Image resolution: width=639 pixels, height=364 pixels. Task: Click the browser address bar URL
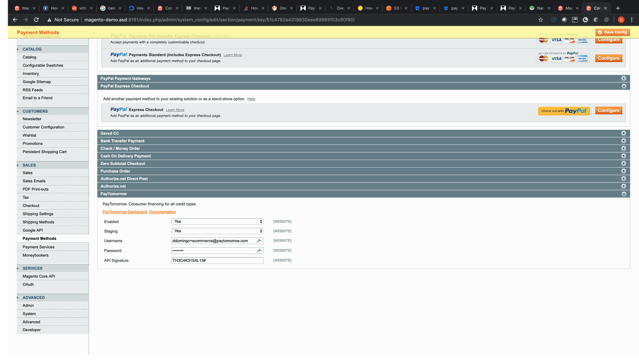pos(219,20)
